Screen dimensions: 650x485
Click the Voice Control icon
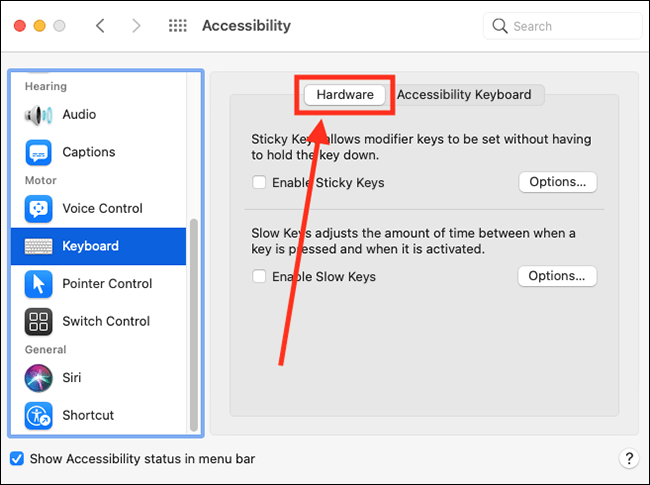click(39, 209)
